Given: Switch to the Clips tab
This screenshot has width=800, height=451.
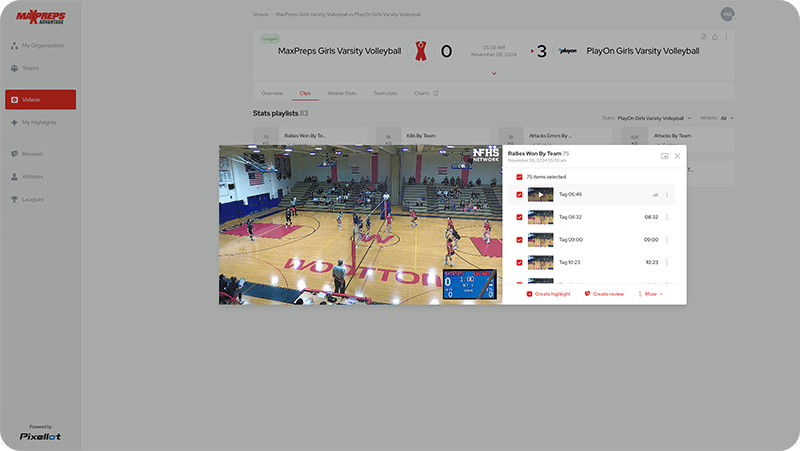Looking at the screenshot, I should pyautogui.click(x=305, y=93).
